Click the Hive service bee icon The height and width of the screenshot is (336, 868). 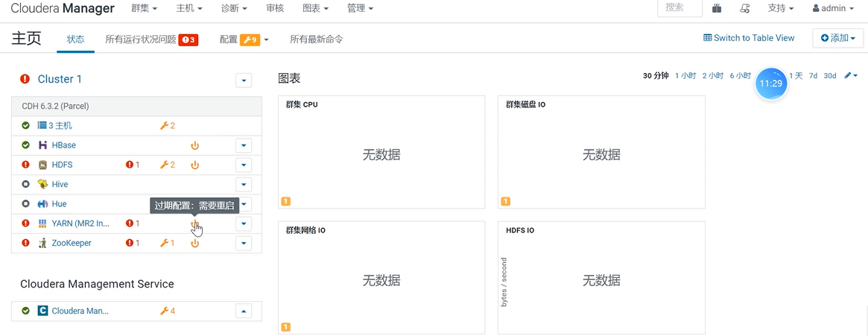pyautogui.click(x=42, y=184)
